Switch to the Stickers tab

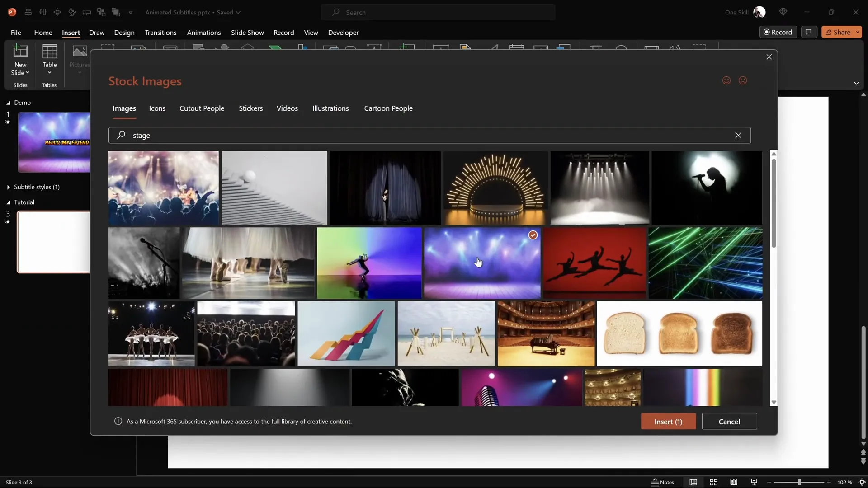point(251,108)
